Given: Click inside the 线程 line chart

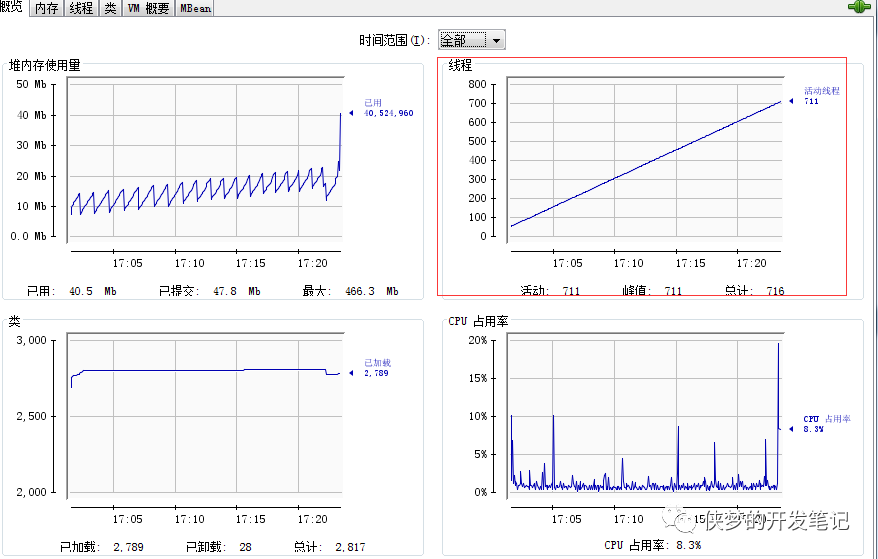Looking at the screenshot, I should point(645,160).
